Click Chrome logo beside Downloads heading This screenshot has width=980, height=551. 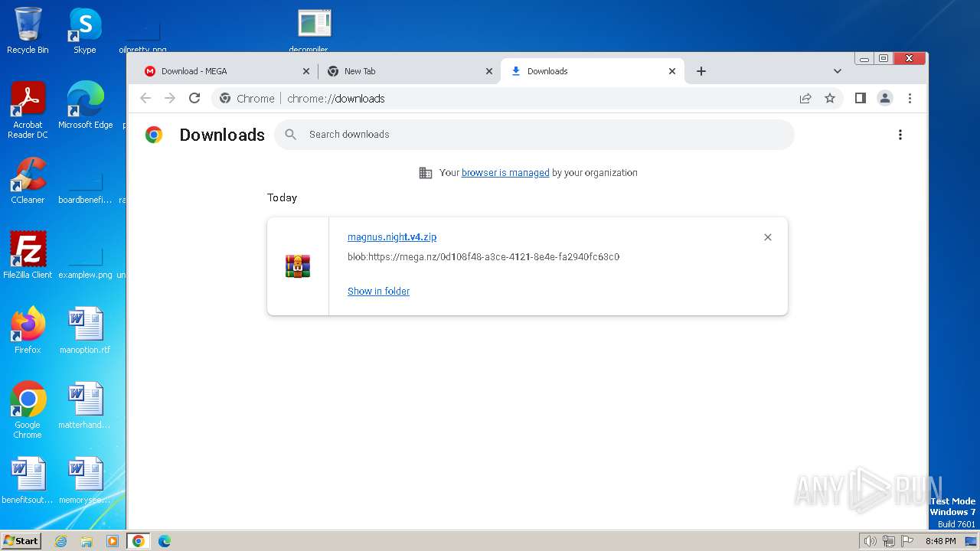[x=154, y=135]
